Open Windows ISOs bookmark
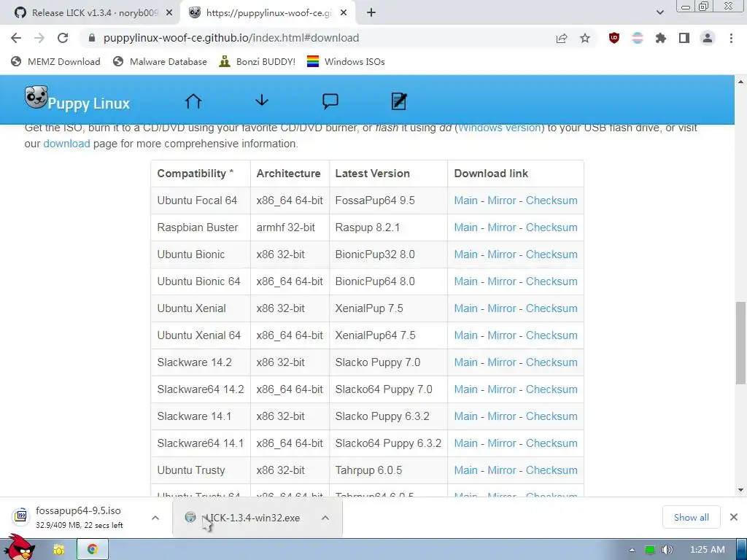This screenshot has height=560, width=747. point(346,61)
